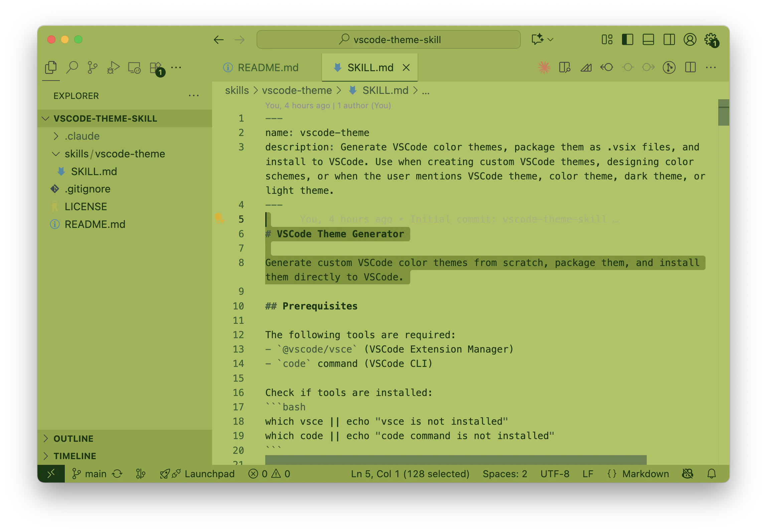Show additional views ellipsis in activity bar

[x=176, y=68]
